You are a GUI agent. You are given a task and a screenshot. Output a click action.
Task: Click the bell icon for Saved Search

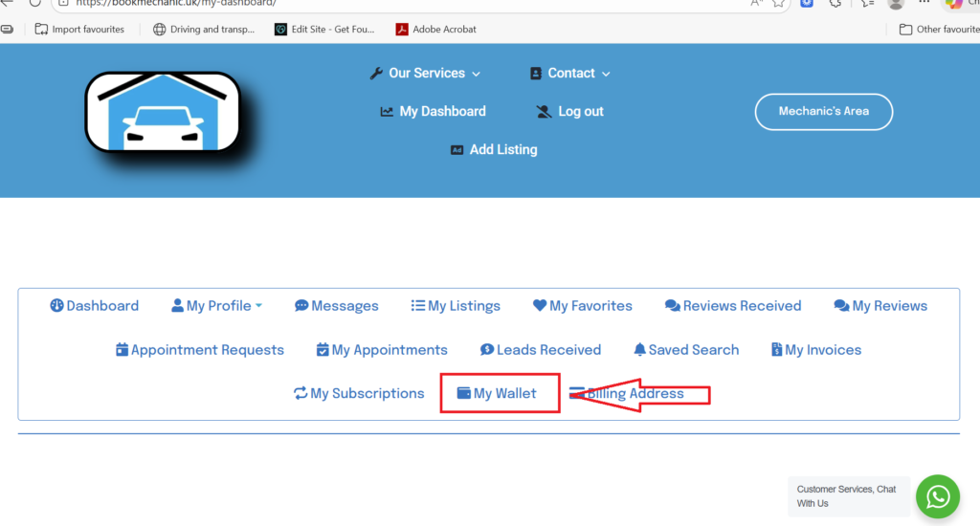(x=639, y=350)
